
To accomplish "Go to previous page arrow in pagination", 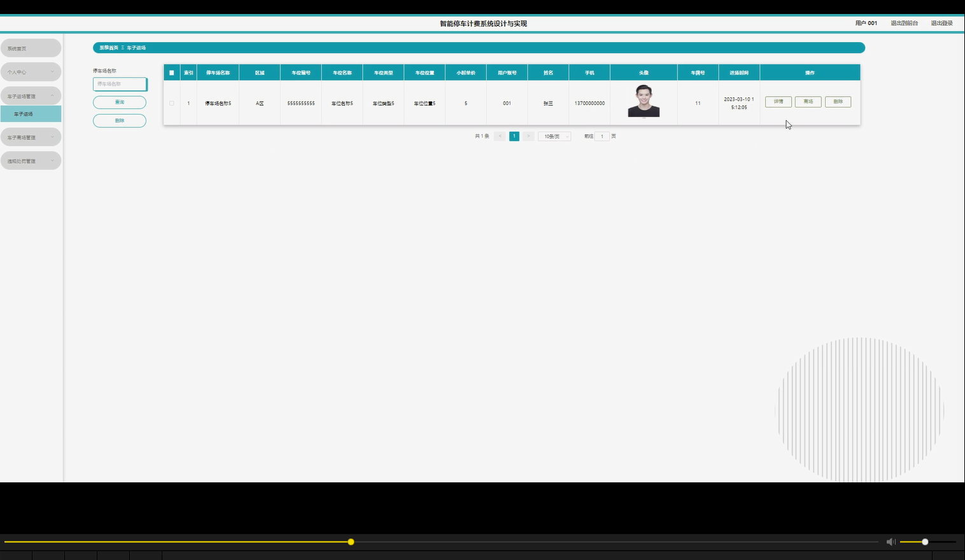I will coord(500,136).
